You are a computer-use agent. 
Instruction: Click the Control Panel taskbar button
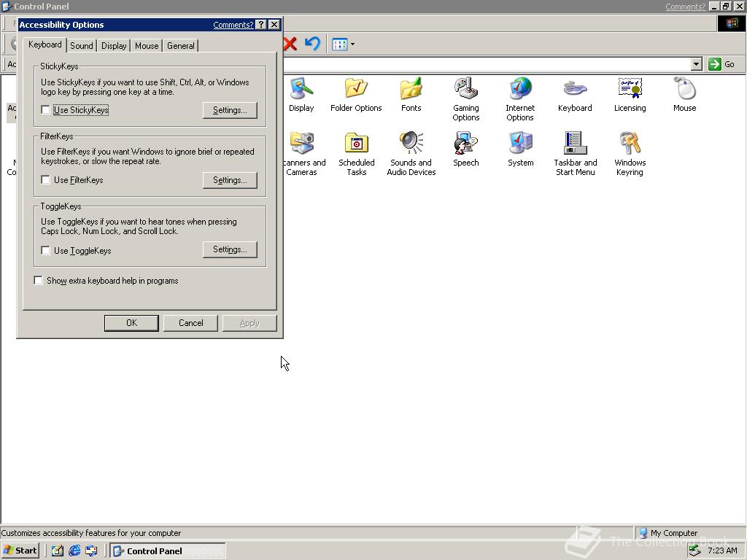click(x=168, y=551)
